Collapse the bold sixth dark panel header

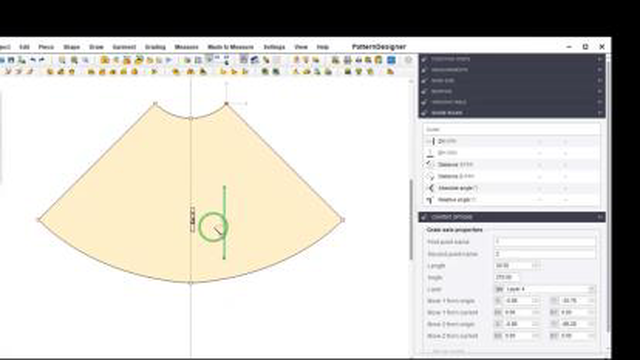[600, 113]
